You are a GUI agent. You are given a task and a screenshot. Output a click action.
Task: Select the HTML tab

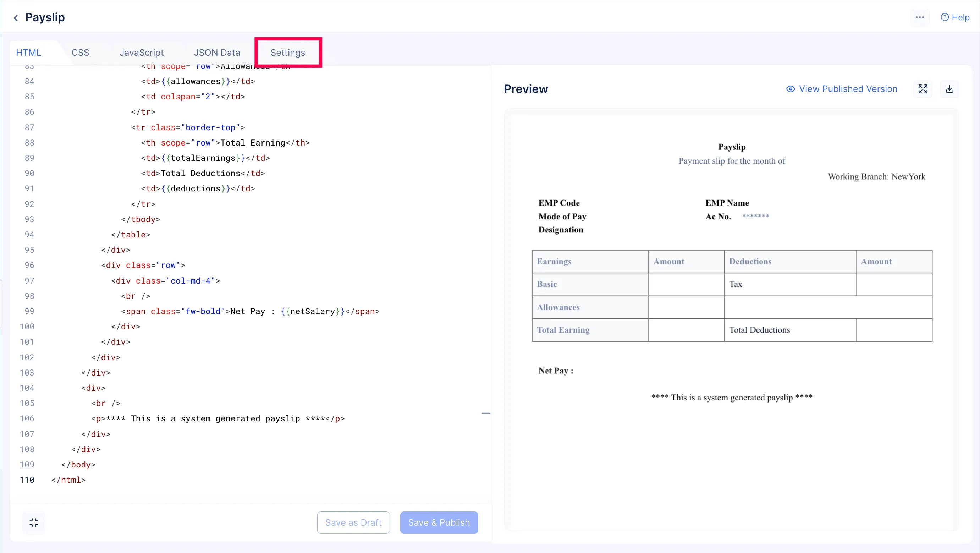(x=28, y=52)
